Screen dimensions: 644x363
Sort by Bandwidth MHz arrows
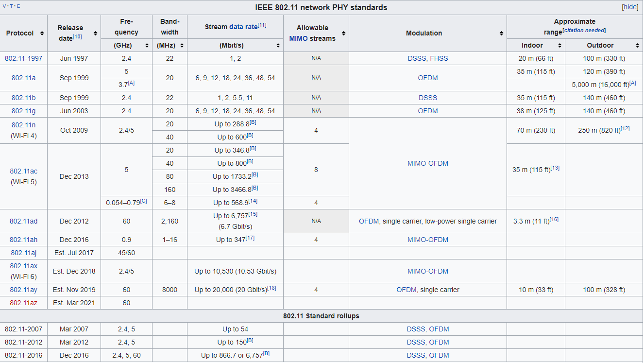[182, 45]
